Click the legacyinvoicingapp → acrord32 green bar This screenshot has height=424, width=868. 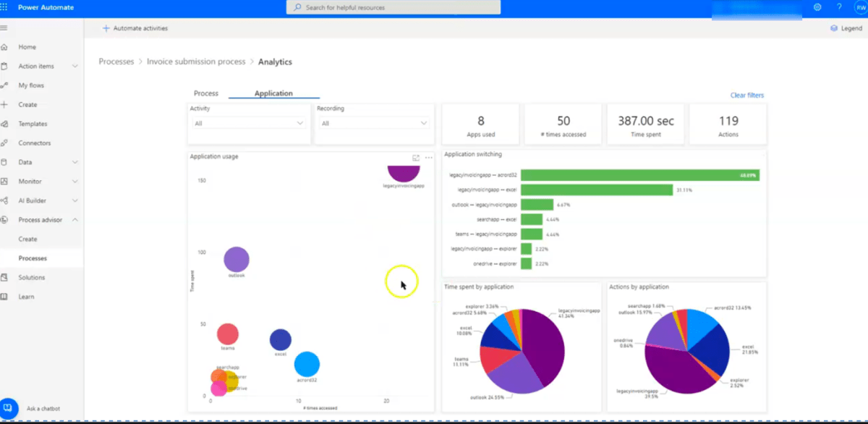640,175
